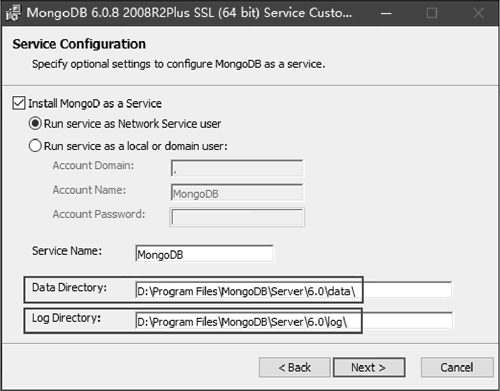The width and height of the screenshot is (500, 391).
Task: Proceed with the Next > button
Action: click(x=369, y=368)
